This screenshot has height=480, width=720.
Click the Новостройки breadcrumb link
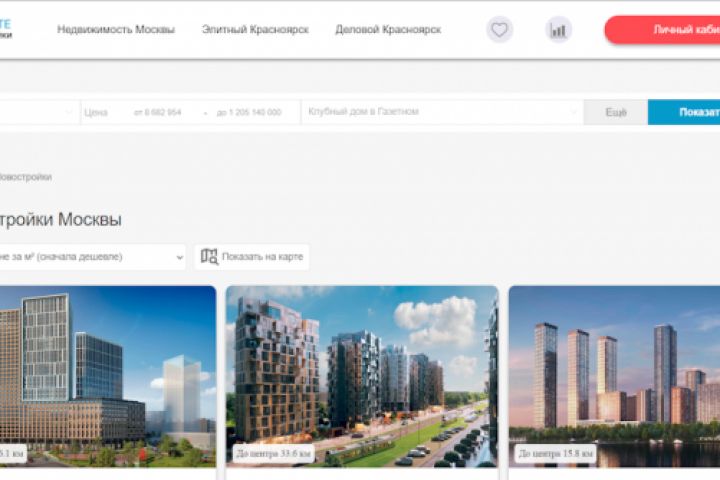click(25, 177)
